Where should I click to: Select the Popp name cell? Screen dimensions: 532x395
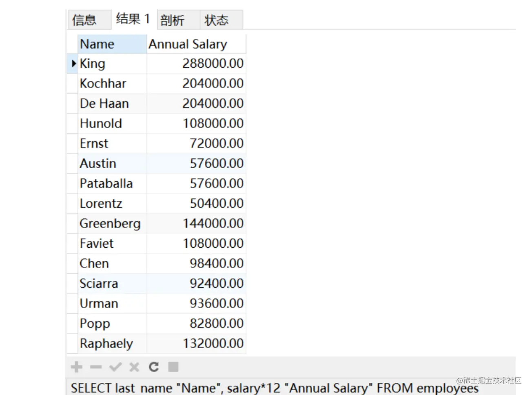click(112, 324)
